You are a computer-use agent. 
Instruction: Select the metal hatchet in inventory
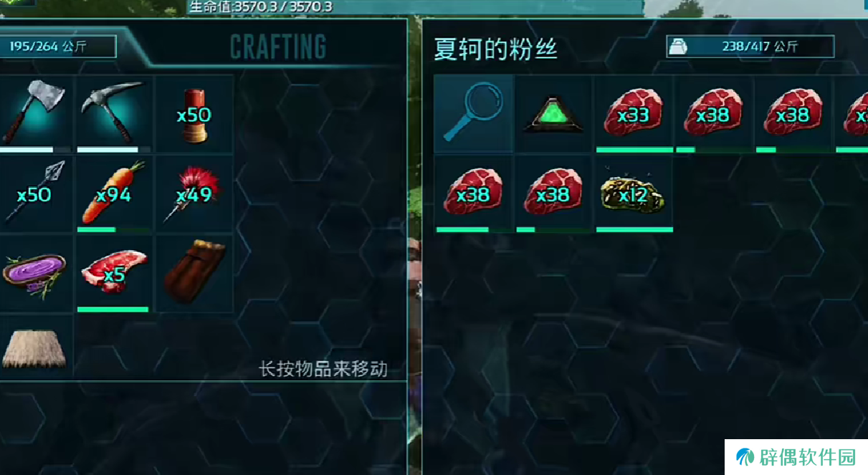pos(34,113)
